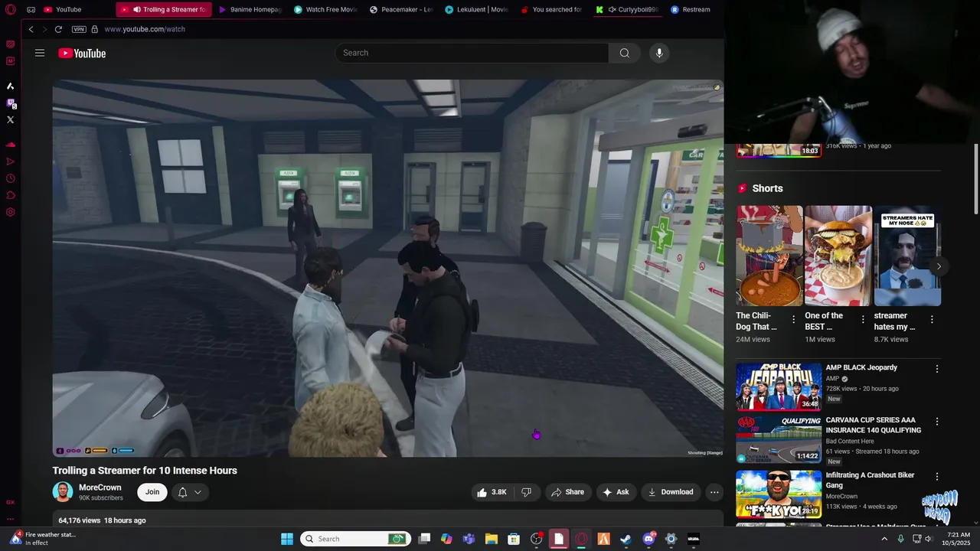Open History clock in Opera sidebar
The width and height of the screenshot is (980, 551).
pos(11,178)
